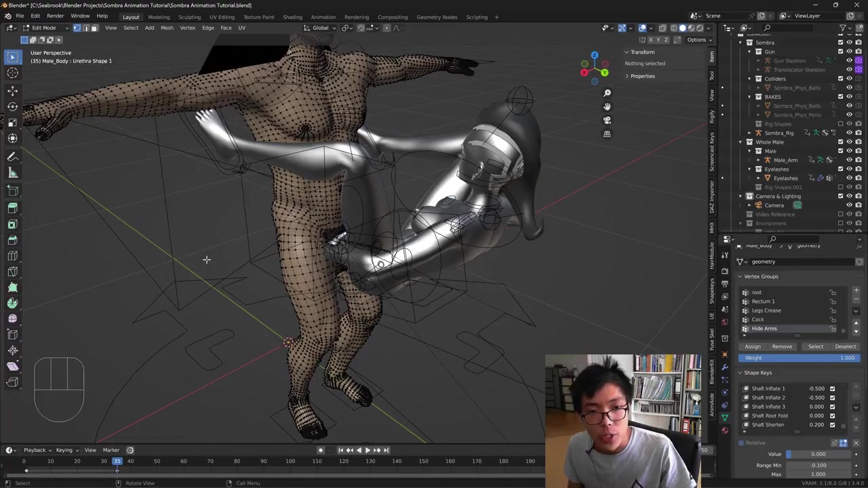Select the Legs Crease vertex group
Image resolution: width=868 pixels, height=488 pixels.
766,310
